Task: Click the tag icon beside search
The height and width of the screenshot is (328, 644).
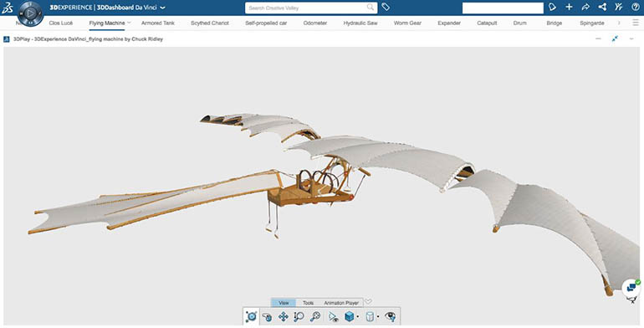Action: tap(386, 7)
